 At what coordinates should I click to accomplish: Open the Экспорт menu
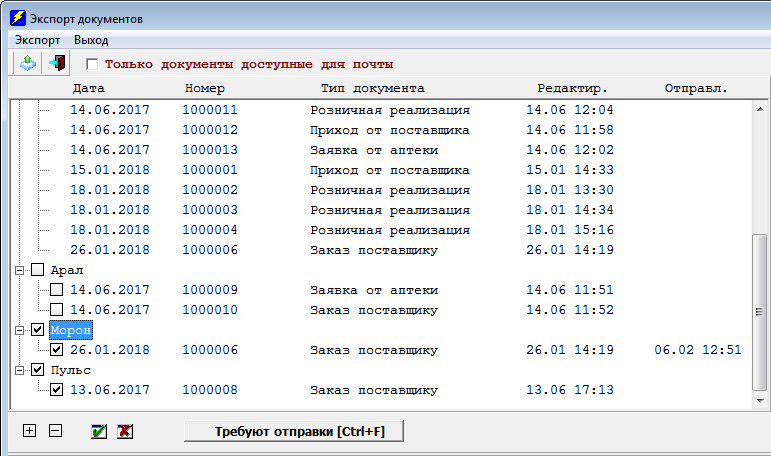coord(37,40)
